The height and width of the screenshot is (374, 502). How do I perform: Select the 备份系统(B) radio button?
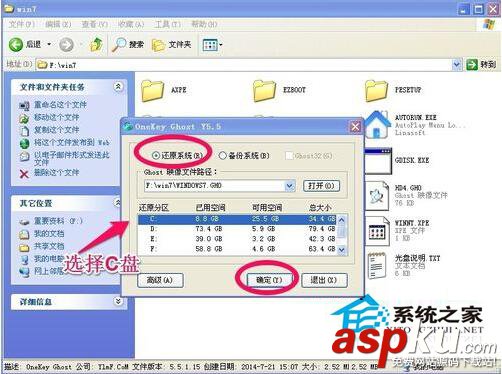223,156
